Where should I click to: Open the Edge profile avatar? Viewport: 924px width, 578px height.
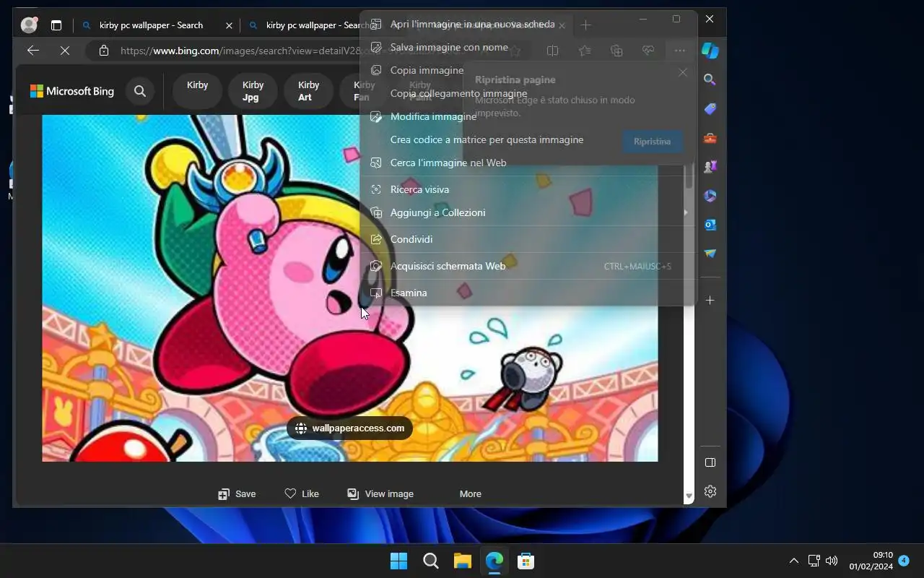click(x=30, y=25)
